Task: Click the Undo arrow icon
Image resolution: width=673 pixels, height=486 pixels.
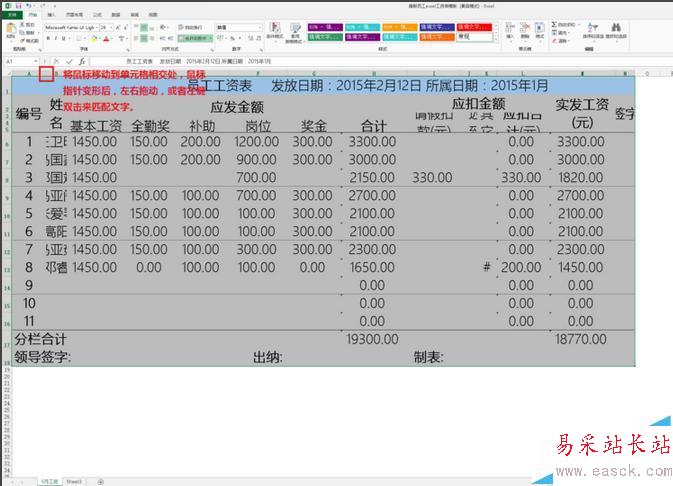Action: (x=29, y=6)
